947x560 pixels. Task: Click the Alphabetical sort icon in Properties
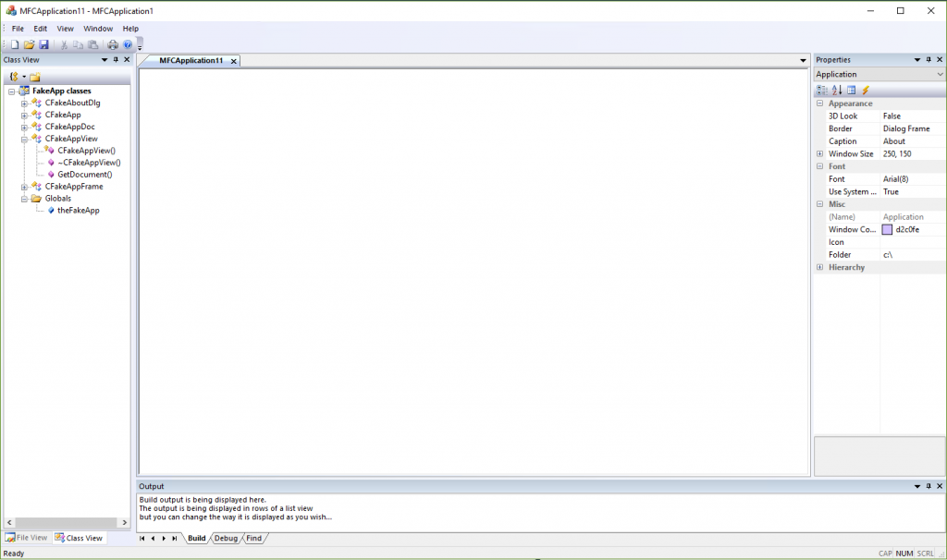tap(836, 90)
